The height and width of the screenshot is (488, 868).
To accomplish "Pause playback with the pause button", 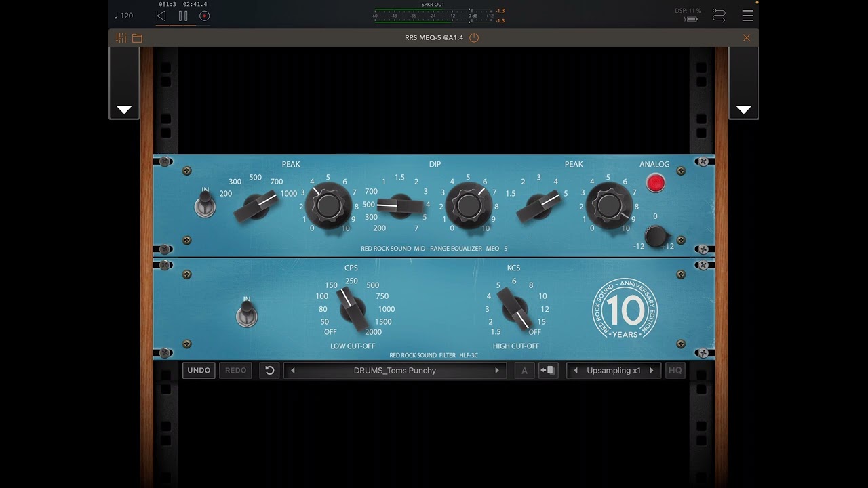I will [183, 16].
